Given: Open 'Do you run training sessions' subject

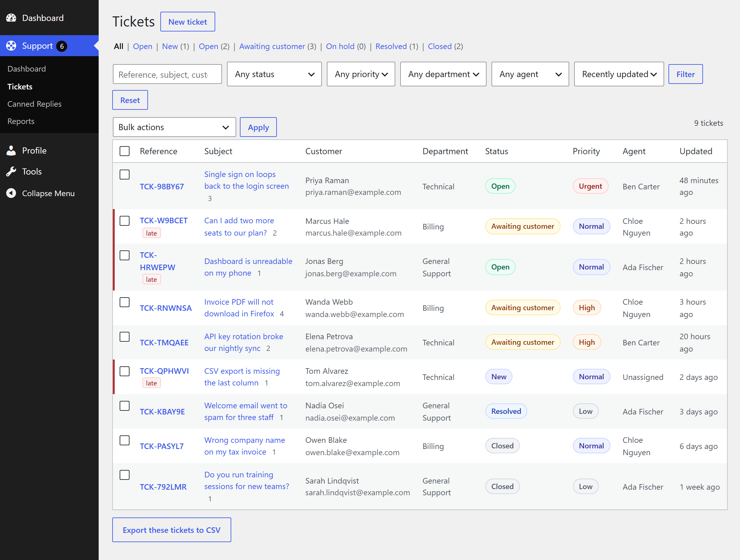Looking at the screenshot, I should click(247, 480).
